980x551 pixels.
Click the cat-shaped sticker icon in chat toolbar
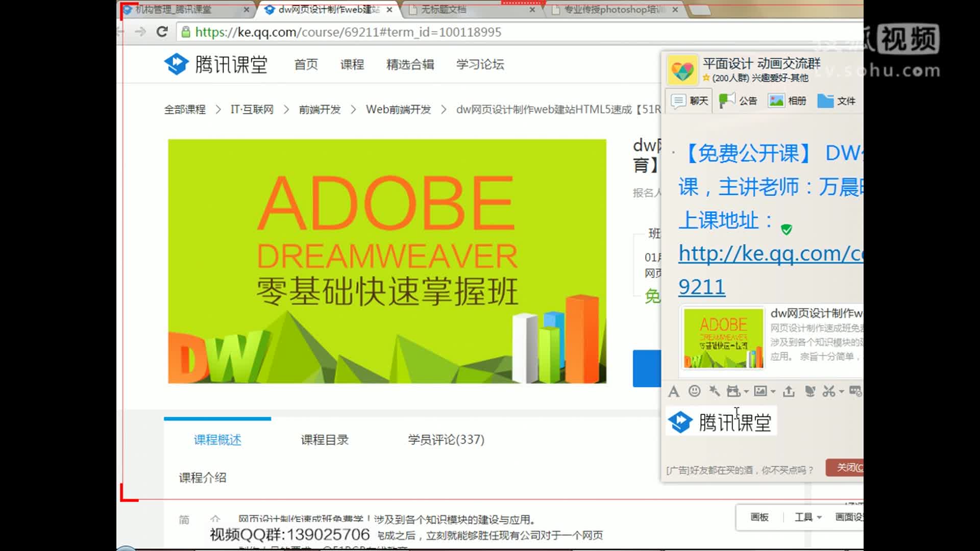(x=733, y=391)
